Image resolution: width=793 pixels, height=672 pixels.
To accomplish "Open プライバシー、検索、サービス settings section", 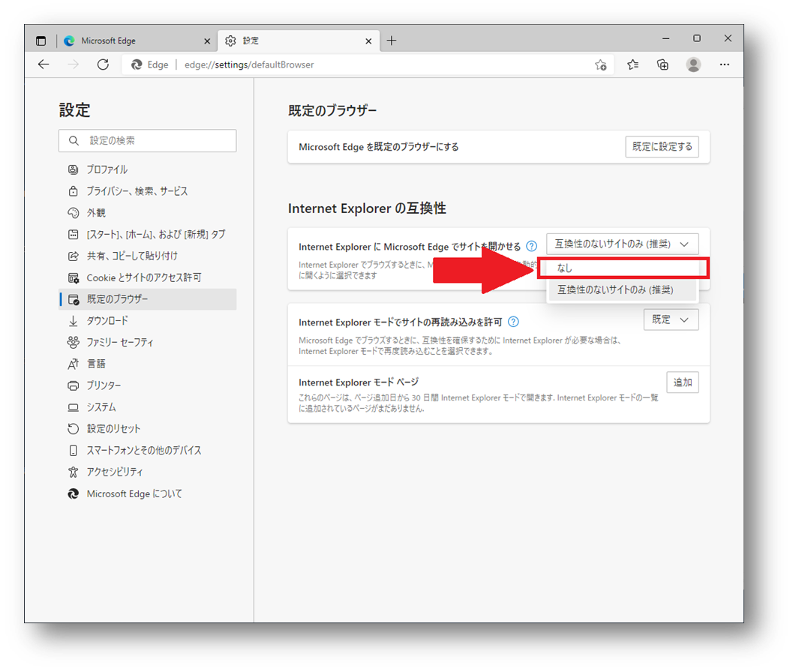I will click(148, 191).
